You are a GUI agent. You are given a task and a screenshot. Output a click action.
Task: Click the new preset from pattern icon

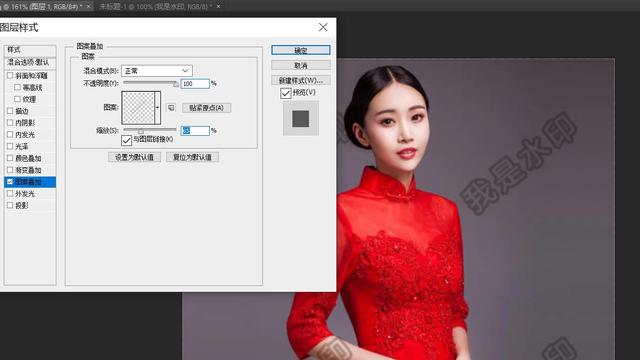[x=171, y=108]
